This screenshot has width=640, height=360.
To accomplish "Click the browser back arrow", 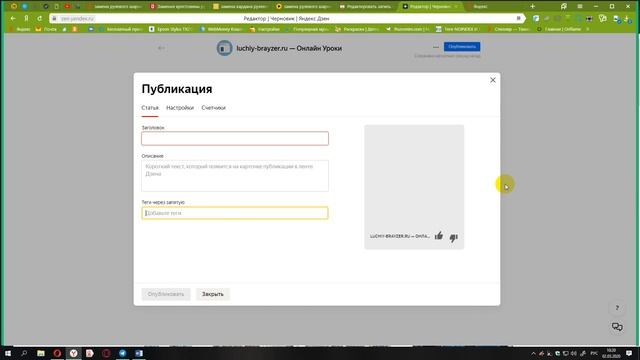I will 13,18.
